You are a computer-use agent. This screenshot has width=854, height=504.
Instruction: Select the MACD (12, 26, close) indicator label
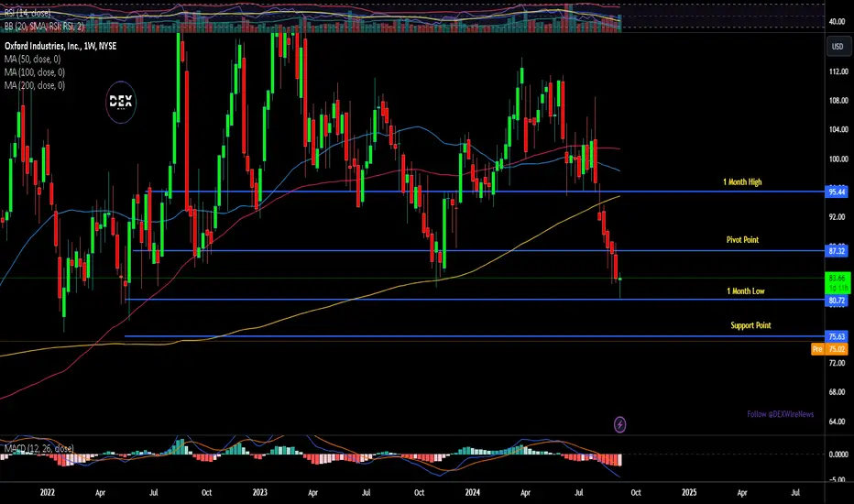(38, 448)
